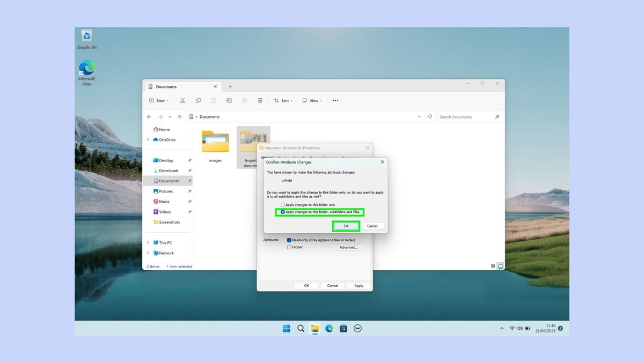Open the See more toolbar menu

pos(335,100)
